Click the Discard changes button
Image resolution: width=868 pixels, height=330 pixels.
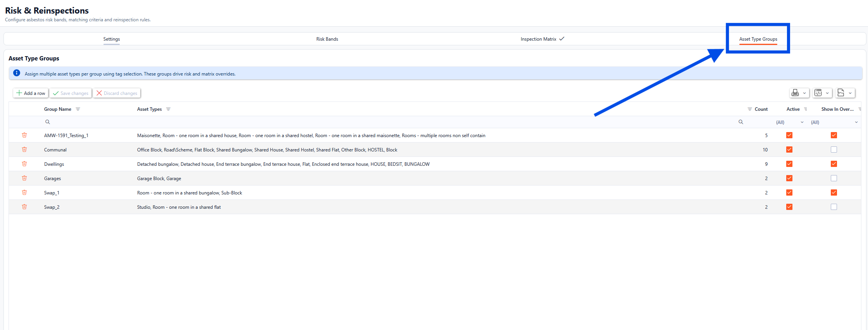click(117, 93)
